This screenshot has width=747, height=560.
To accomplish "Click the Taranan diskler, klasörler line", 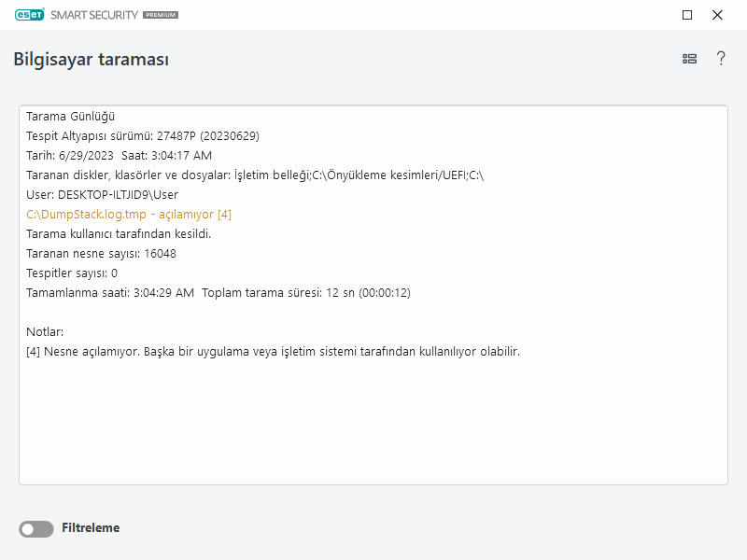I will pos(254,175).
